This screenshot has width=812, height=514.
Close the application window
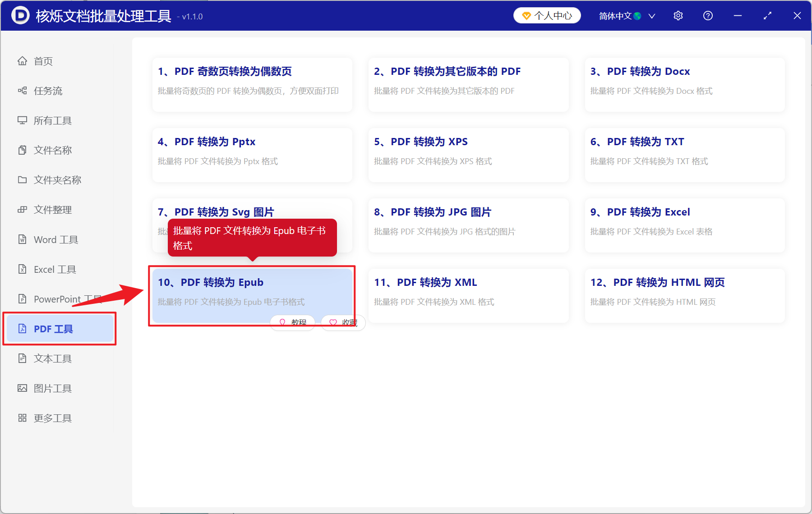coord(797,16)
